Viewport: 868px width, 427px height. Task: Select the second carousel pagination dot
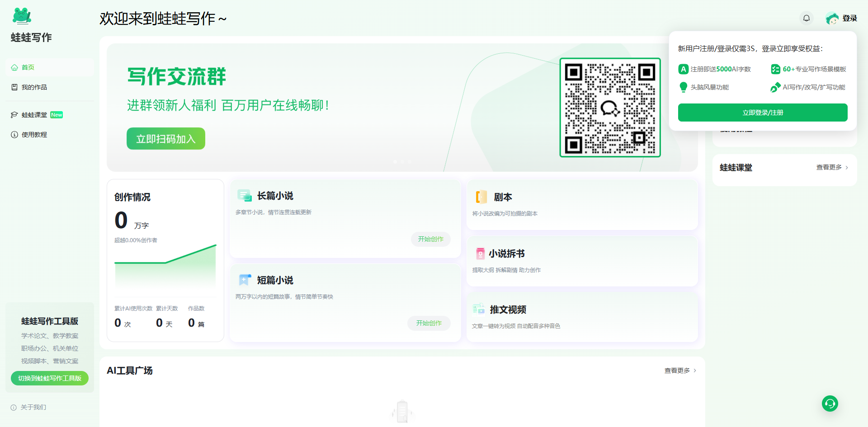(402, 161)
